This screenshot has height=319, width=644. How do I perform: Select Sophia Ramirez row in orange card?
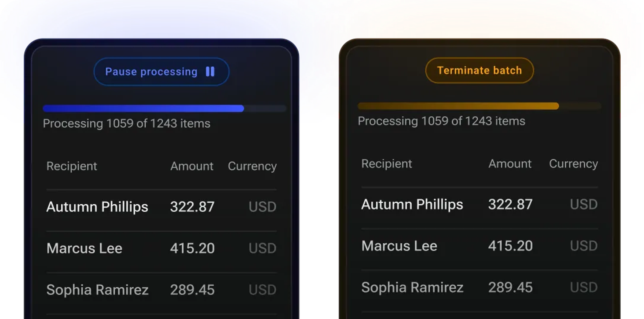[x=480, y=287]
